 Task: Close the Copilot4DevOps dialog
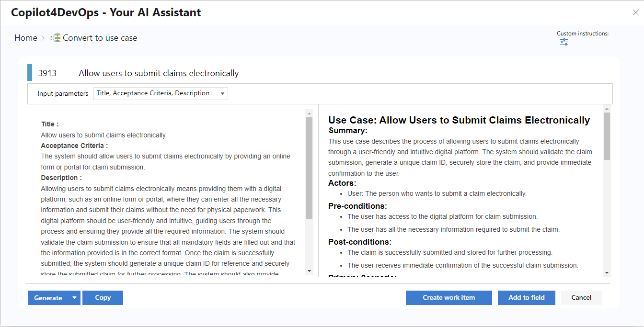tap(635, 13)
